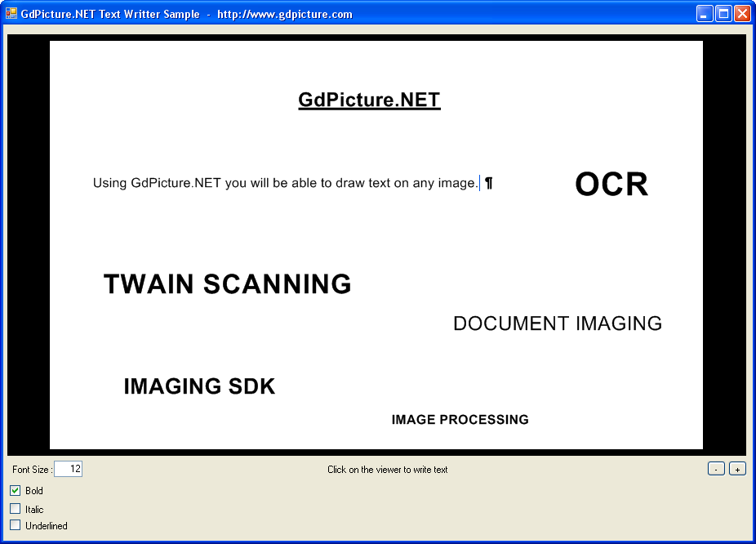This screenshot has width=756, height=544.
Task: Click the IMAGE PROCESSING text
Action: 460,420
